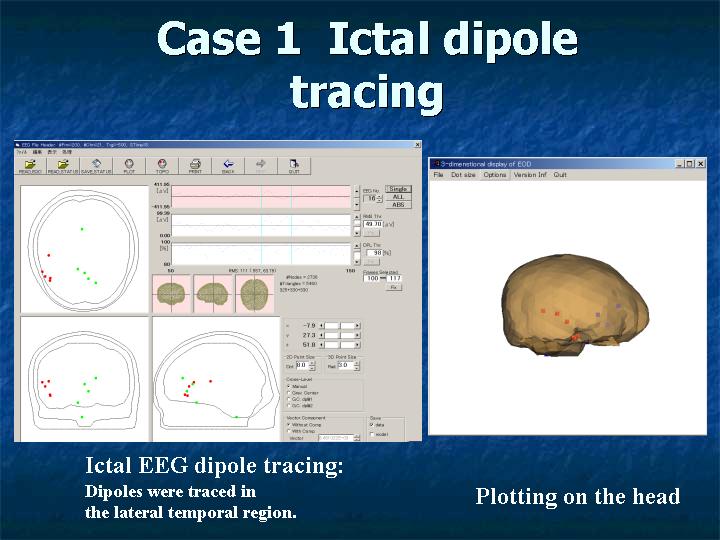Minimize the 3-dimensional display window
The height and width of the screenshot is (540, 720).
click(x=681, y=163)
